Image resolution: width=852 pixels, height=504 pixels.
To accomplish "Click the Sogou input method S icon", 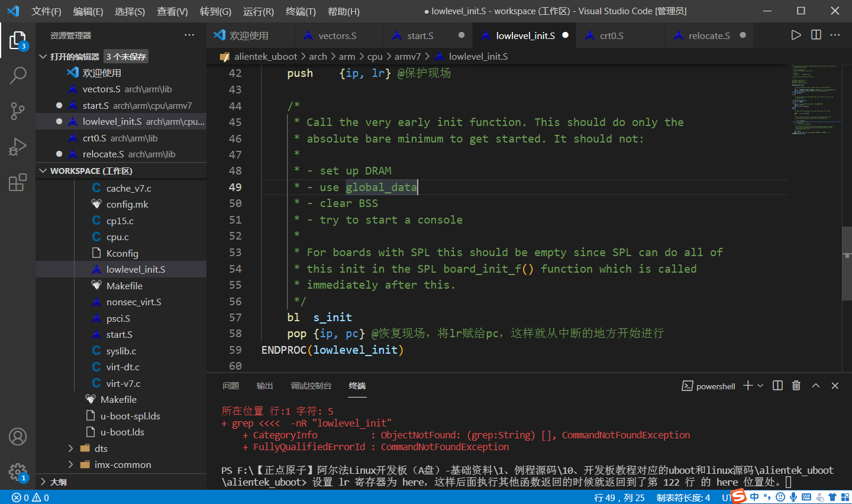I will pos(738,496).
